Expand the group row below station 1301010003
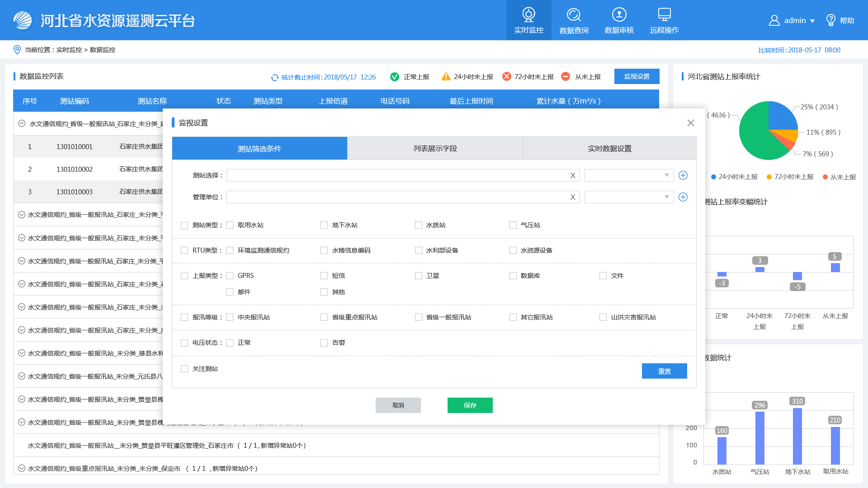868x488 pixels. pyautogui.click(x=21, y=215)
